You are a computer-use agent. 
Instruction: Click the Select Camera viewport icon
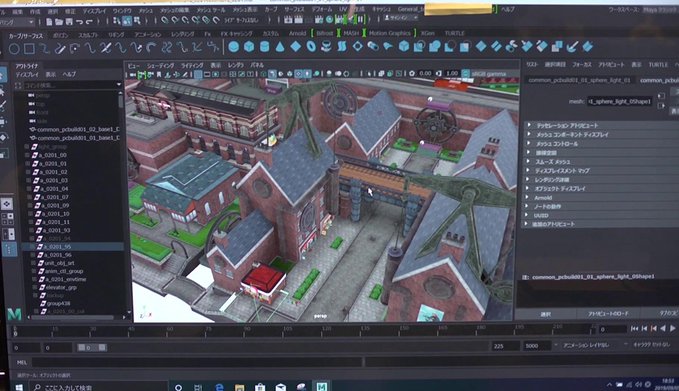[133, 74]
